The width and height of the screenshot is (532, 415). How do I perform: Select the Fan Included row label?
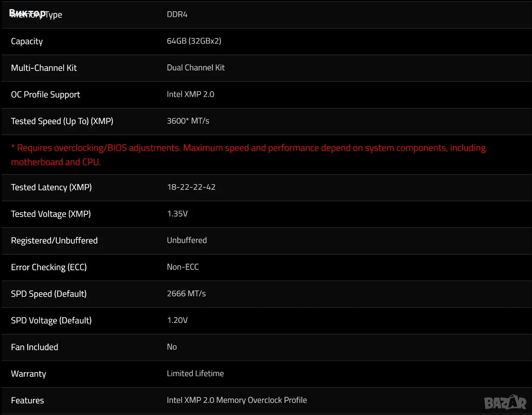click(x=35, y=347)
